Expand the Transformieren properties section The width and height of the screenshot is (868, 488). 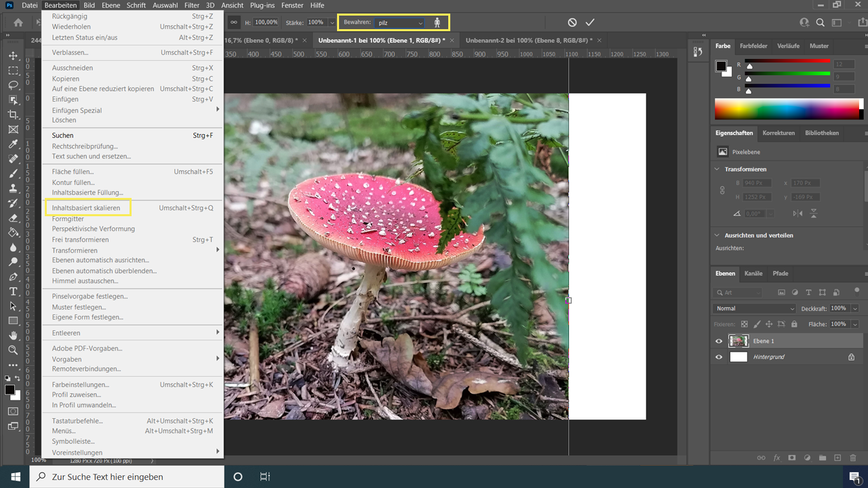pyautogui.click(x=717, y=169)
